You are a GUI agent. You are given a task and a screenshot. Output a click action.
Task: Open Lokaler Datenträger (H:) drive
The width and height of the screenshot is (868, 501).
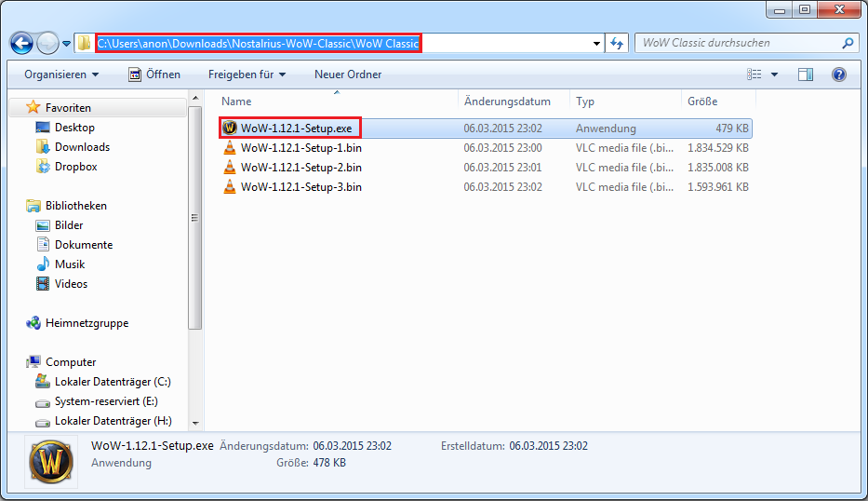pyautogui.click(x=113, y=421)
